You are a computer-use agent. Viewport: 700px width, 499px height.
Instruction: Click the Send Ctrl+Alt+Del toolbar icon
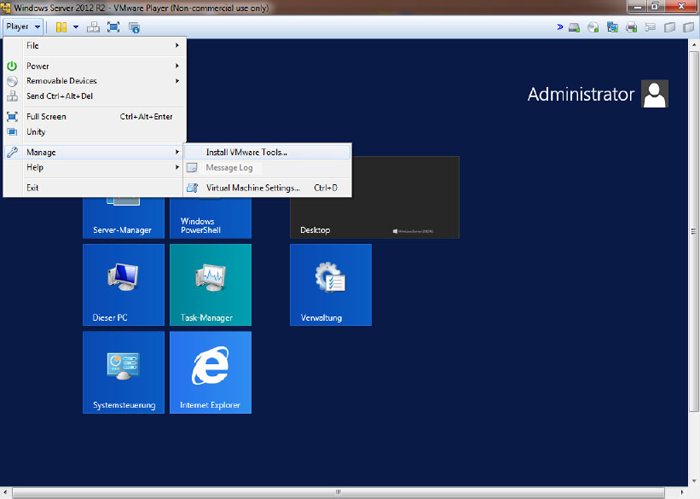93,27
